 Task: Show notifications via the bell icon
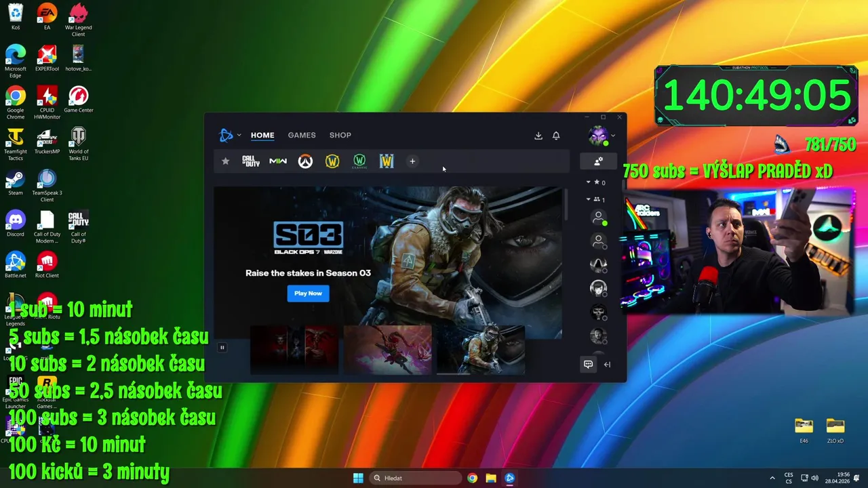(x=556, y=136)
